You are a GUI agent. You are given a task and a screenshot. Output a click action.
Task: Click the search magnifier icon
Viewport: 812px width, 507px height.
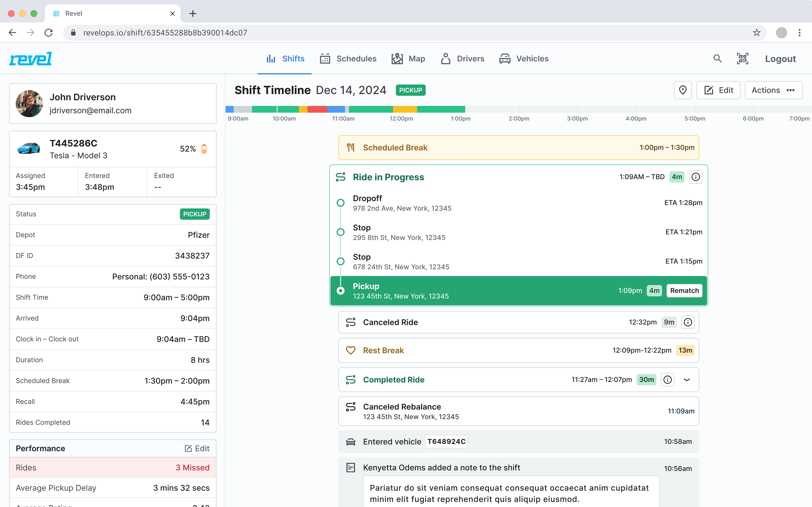(x=717, y=59)
